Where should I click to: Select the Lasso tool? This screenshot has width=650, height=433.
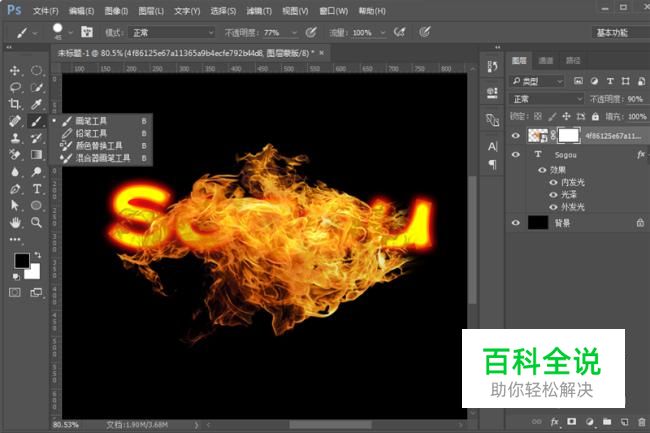[x=15, y=87]
